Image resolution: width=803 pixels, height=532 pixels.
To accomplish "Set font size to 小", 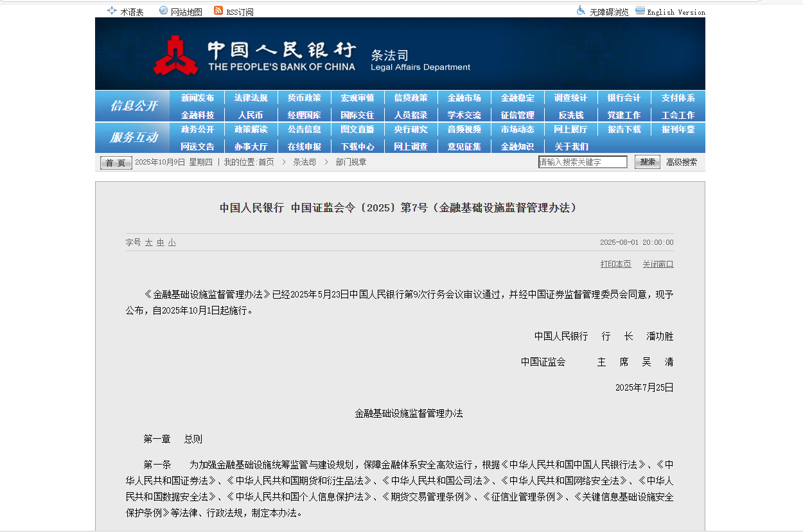I will click(x=172, y=242).
